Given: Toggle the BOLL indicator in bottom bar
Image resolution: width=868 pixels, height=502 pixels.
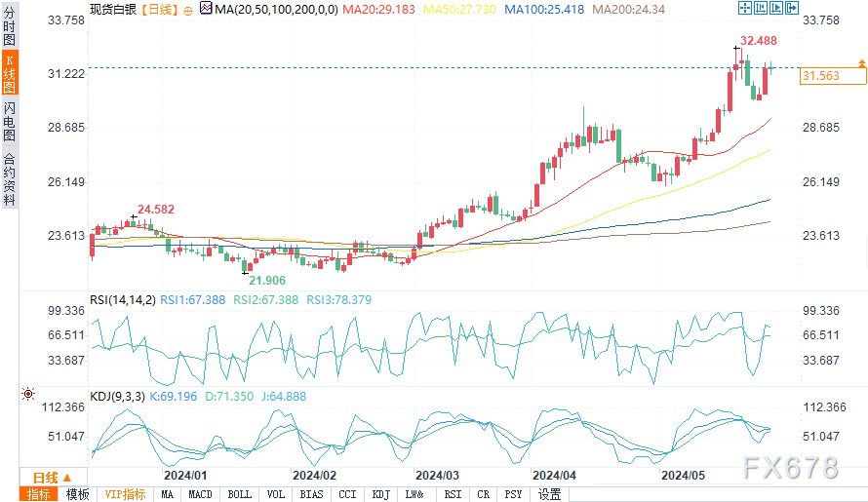Looking at the screenshot, I should point(239,494).
